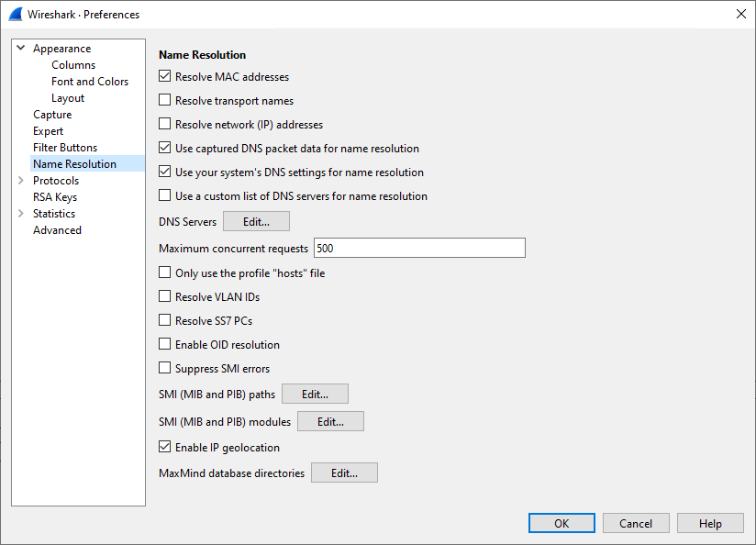Disable Resolve MAC addresses
Image resolution: width=756 pixels, height=545 pixels.
tap(166, 76)
